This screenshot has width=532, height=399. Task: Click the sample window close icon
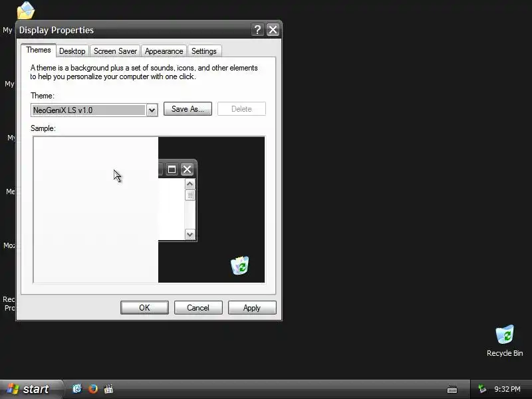187,169
